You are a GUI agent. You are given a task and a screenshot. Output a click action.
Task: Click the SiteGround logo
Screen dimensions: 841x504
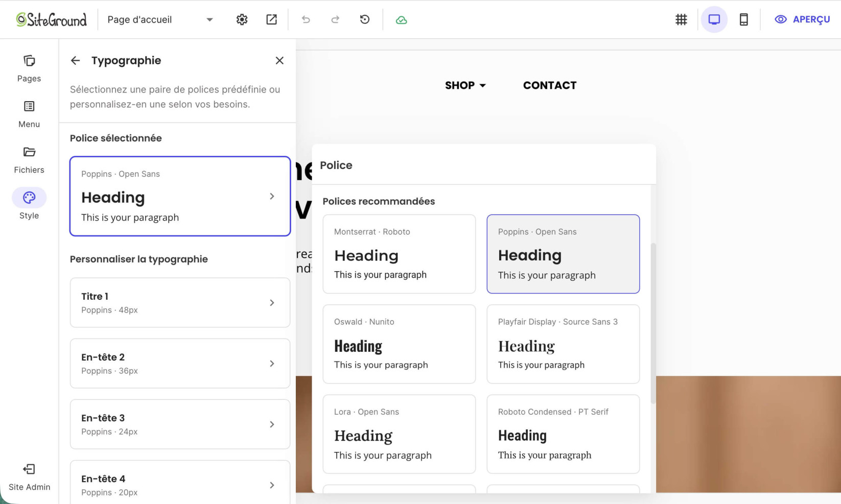[x=51, y=19]
